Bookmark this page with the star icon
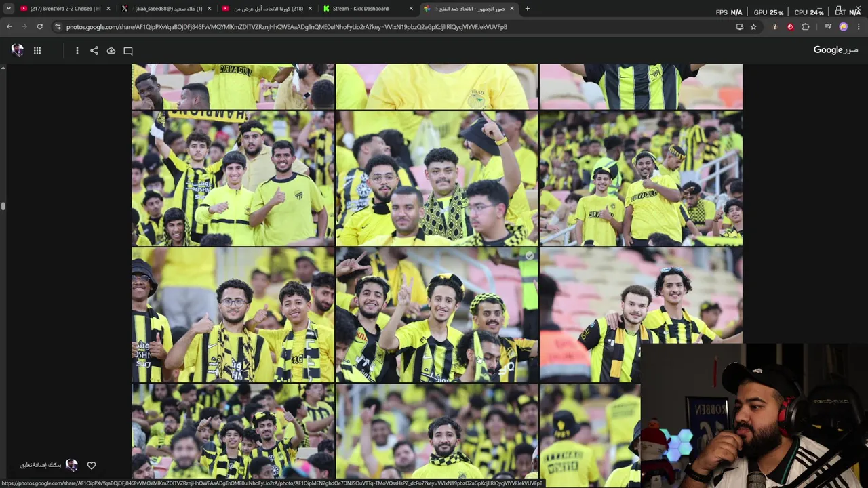Viewport: 868px width, 488px height. click(x=753, y=27)
